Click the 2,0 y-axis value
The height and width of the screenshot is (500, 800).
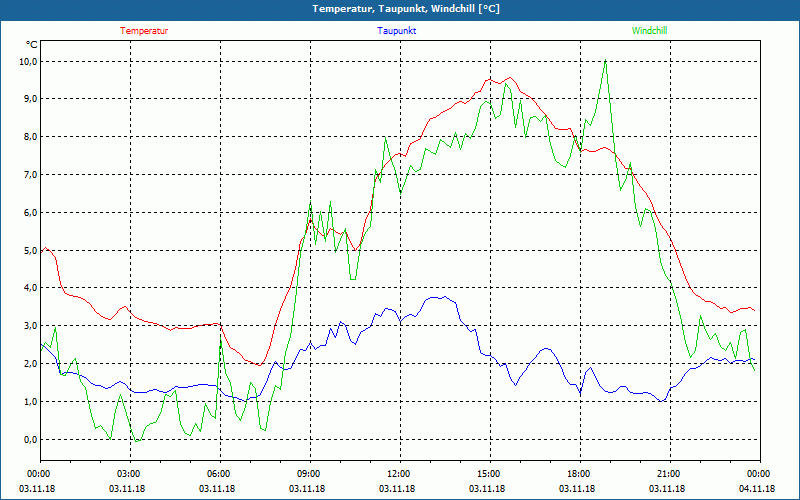pyautogui.click(x=31, y=364)
